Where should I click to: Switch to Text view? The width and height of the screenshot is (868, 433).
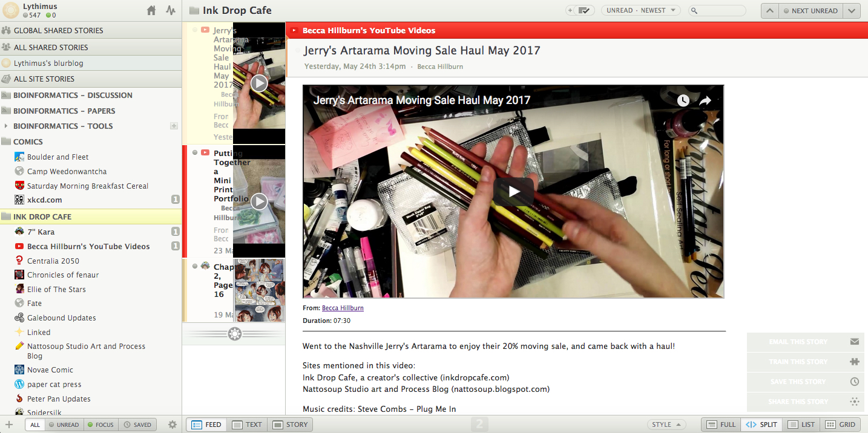(247, 425)
